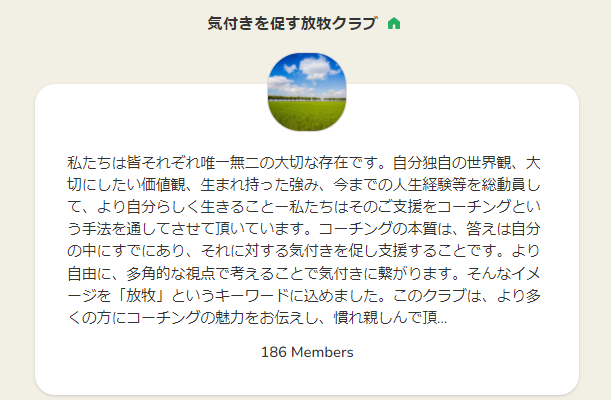Image resolution: width=611 pixels, height=400 pixels.
Task: Click the word Members under the description
Action: click(321, 352)
